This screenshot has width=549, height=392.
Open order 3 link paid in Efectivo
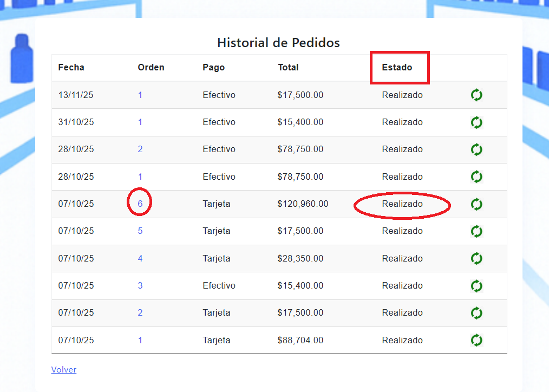coord(140,286)
